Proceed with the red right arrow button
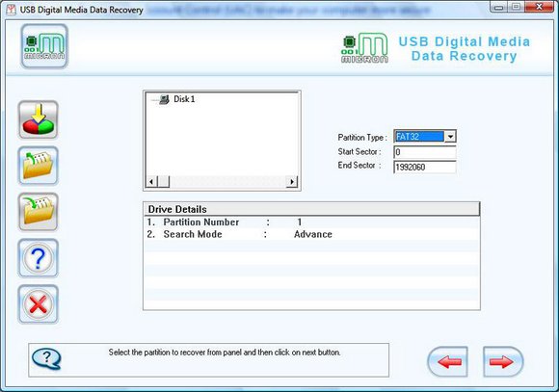Viewport: 559px width, 392px height. (503, 362)
